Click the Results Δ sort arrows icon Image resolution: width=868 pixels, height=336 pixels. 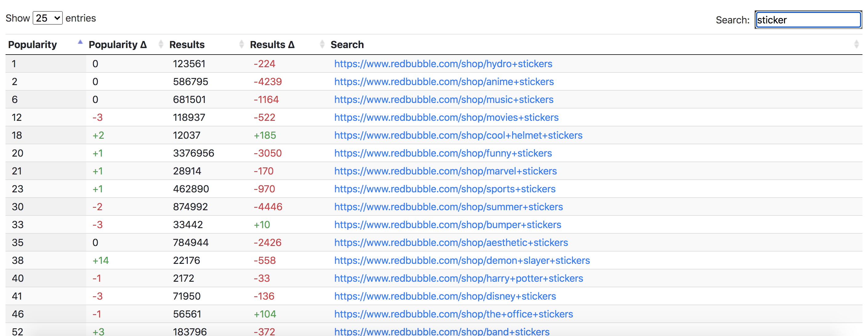(322, 44)
